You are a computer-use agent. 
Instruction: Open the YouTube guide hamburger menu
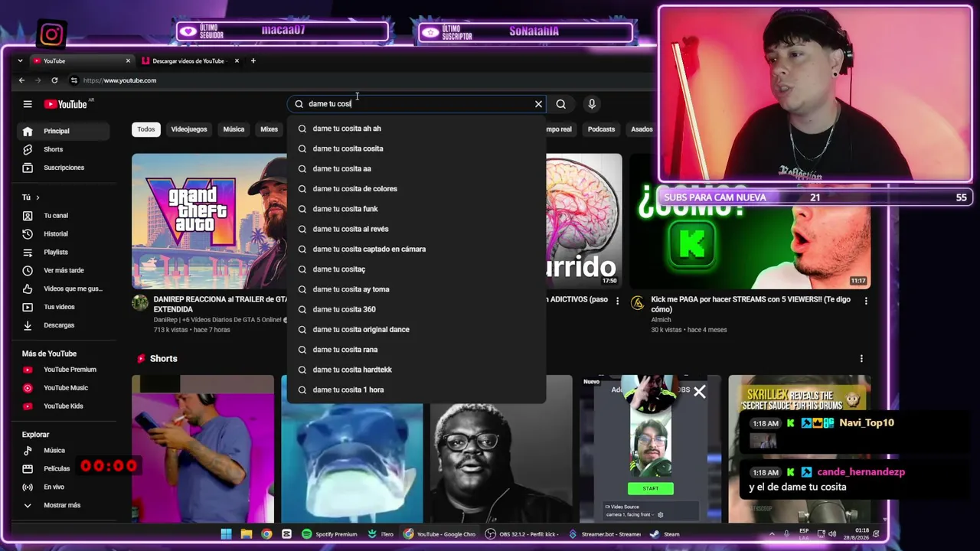[28, 104]
